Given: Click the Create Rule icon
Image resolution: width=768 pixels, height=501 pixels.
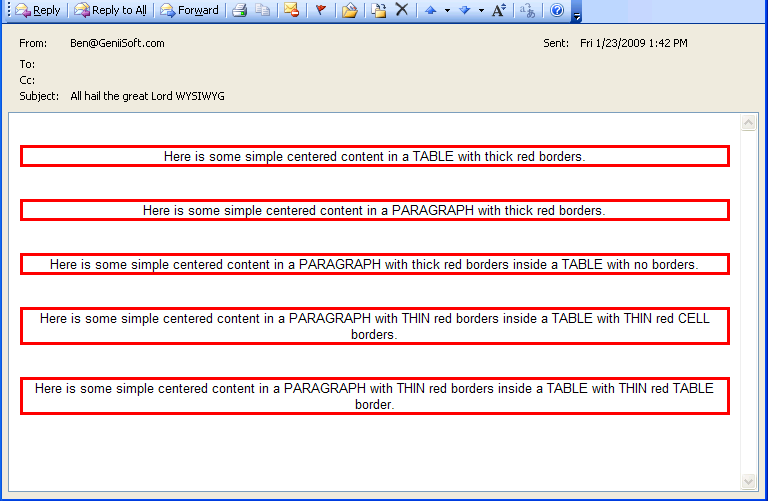Looking at the screenshot, I should point(379,11).
